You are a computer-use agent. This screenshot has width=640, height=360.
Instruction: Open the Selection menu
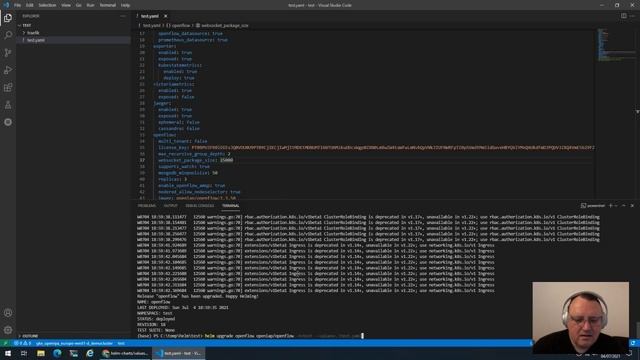point(47,5)
